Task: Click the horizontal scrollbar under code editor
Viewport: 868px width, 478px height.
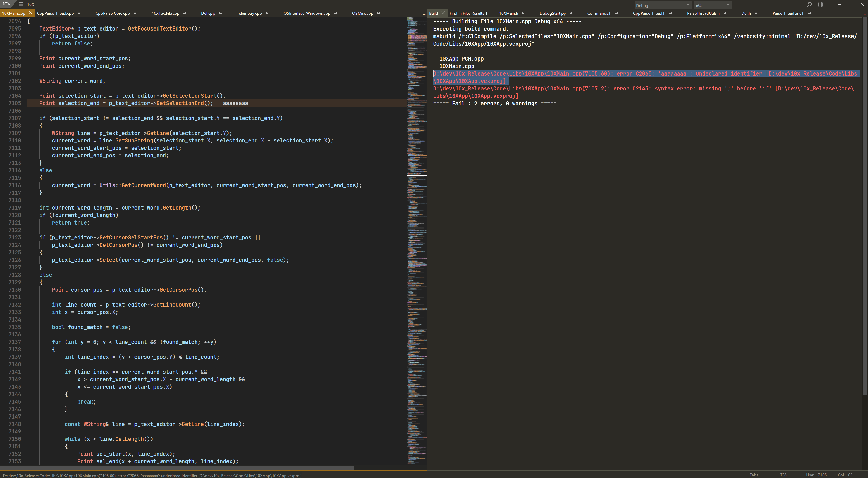Action: pos(177,468)
